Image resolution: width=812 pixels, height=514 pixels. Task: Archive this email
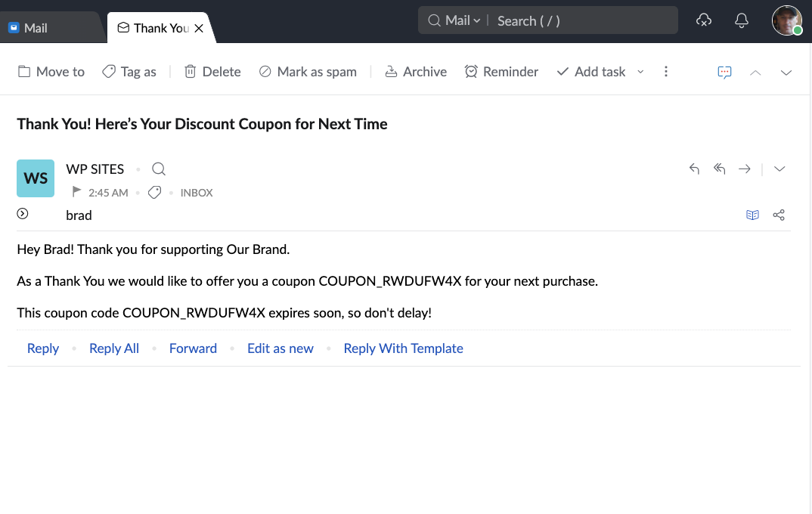(416, 72)
